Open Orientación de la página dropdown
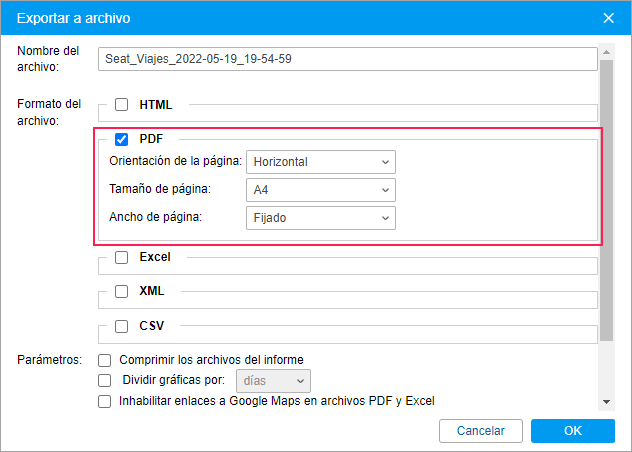Screen dimensions: 632x452 click(x=320, y=162)
